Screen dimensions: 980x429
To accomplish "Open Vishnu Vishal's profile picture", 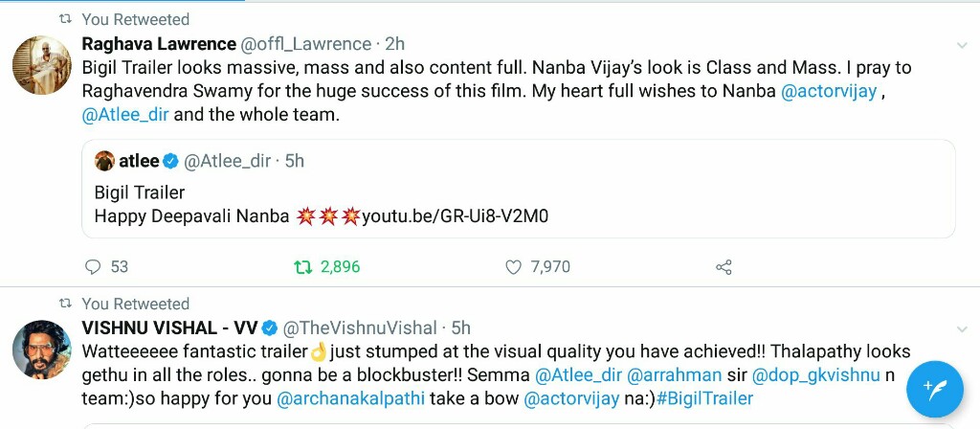I will tap(40, 350).
